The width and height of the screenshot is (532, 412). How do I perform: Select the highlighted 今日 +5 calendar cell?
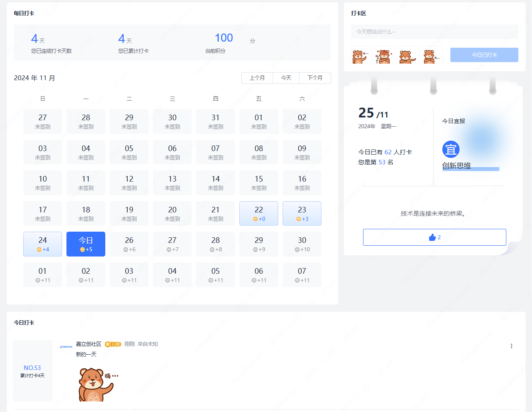coord(86,244)
